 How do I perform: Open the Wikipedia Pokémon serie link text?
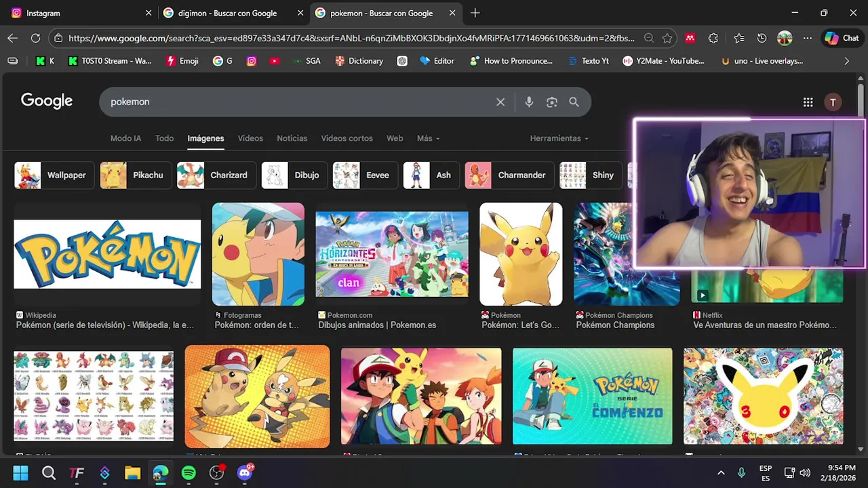(x=105, y=325)
